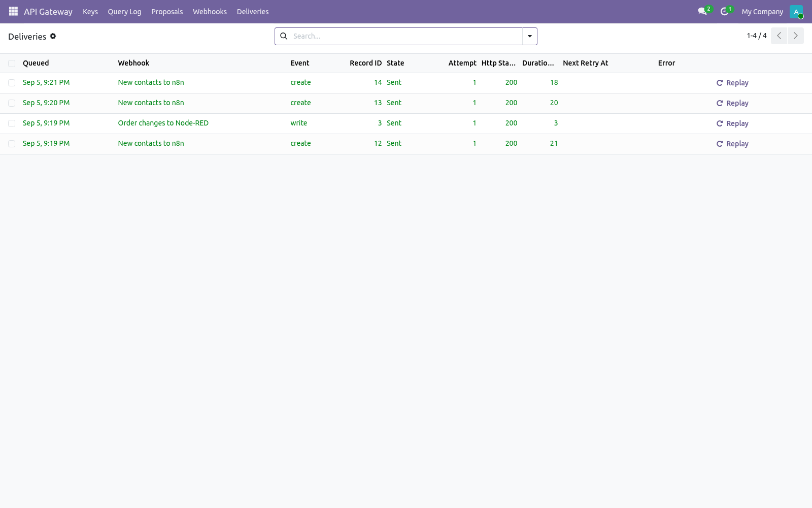
Task: Click the write event cell
Action: click(x=299, y=123)
